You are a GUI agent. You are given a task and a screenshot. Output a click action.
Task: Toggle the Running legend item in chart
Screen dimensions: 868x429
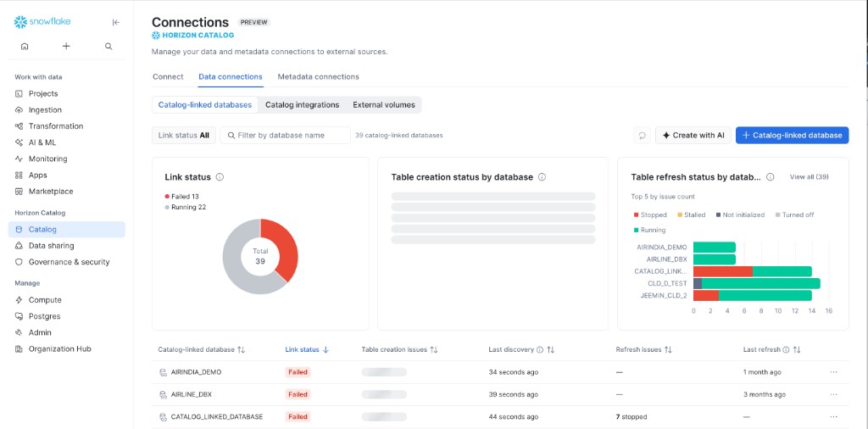(650, 230)
